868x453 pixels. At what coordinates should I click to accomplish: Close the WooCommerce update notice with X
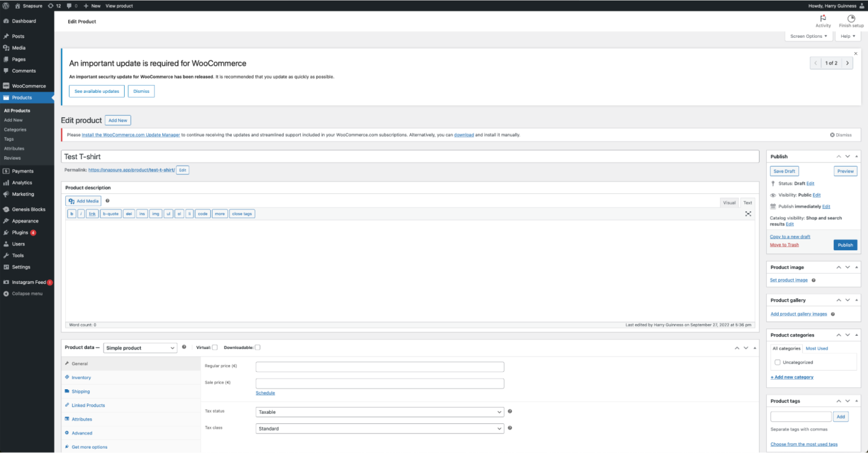click(856, 54)
